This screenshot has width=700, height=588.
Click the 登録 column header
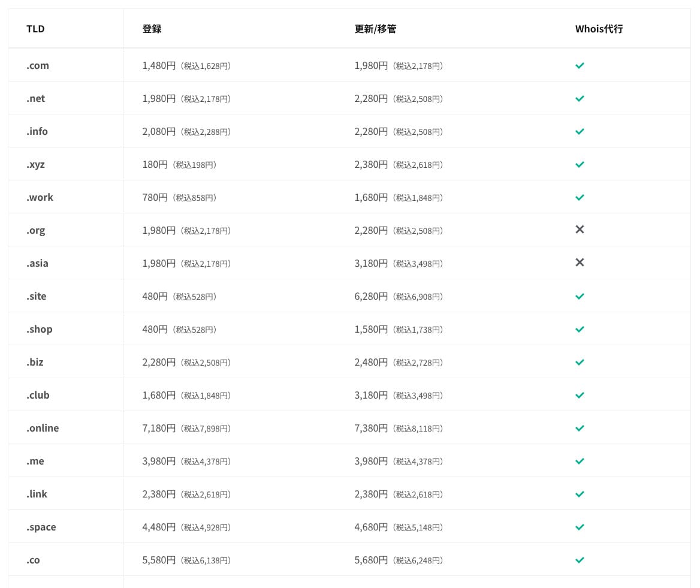pyautogui.click(x=152, y=29)
